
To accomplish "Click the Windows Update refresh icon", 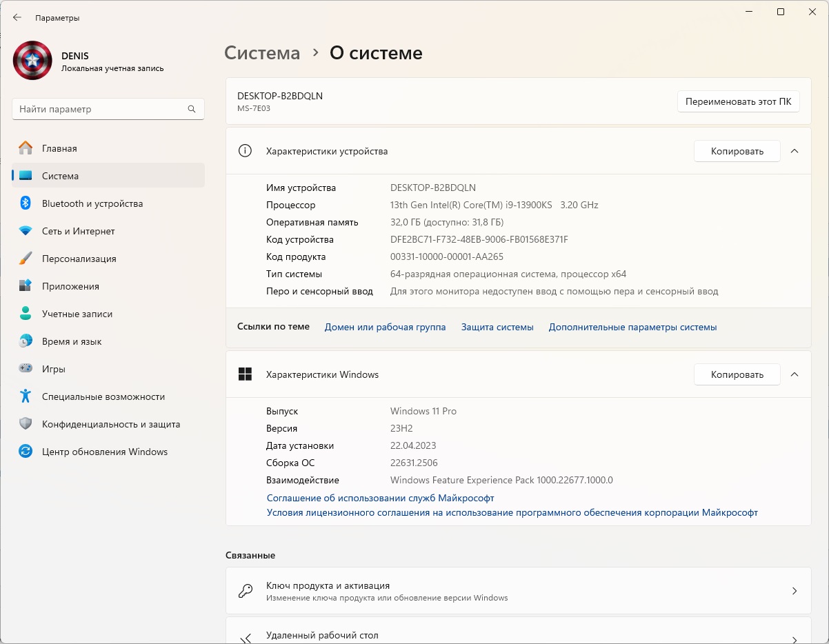I will tap(26, 452).
